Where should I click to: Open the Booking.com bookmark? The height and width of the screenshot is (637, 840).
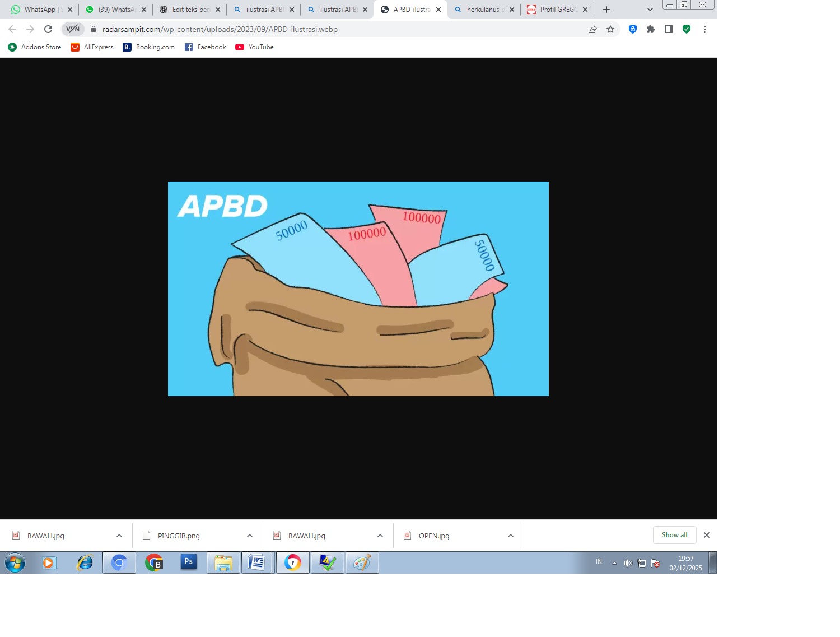point(149,47)
